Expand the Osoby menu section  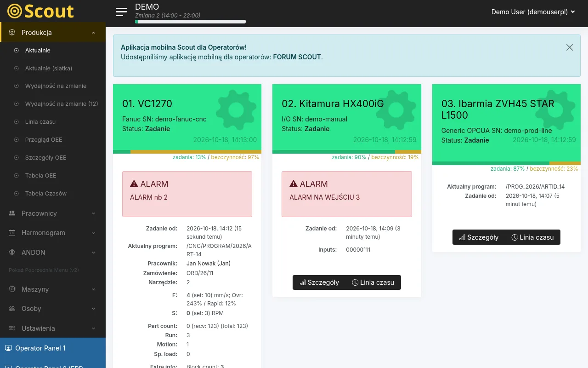pos(93,309)
